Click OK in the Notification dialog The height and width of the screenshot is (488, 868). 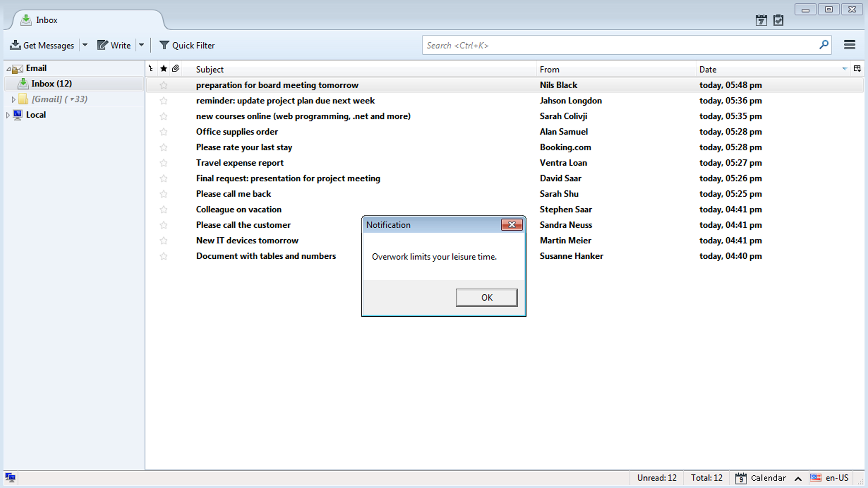486,297
